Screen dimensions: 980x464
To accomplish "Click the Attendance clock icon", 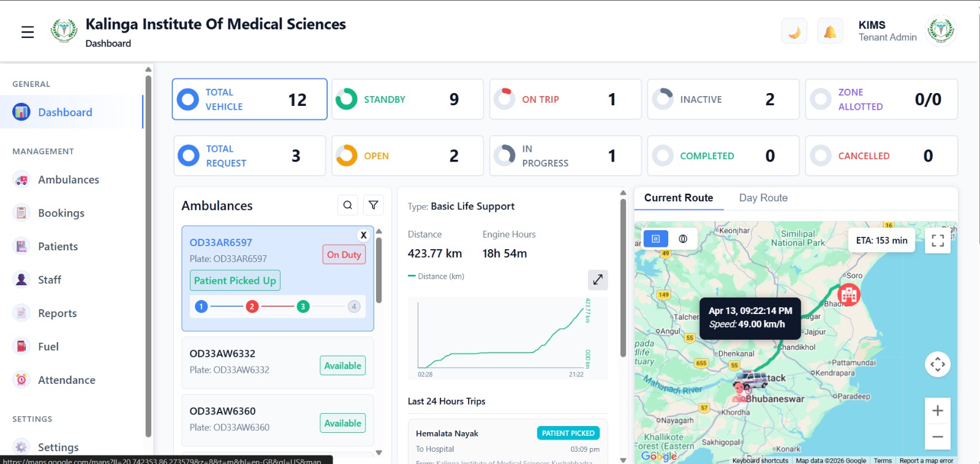I will pyautogui.click(x=21, y=380).
